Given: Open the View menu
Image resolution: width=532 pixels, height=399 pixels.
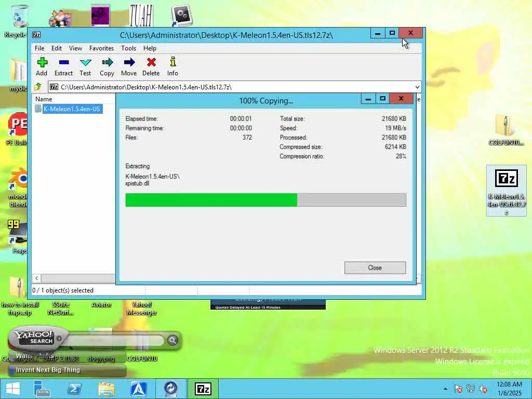Looking at the screenshot, I should pos(75,48).
